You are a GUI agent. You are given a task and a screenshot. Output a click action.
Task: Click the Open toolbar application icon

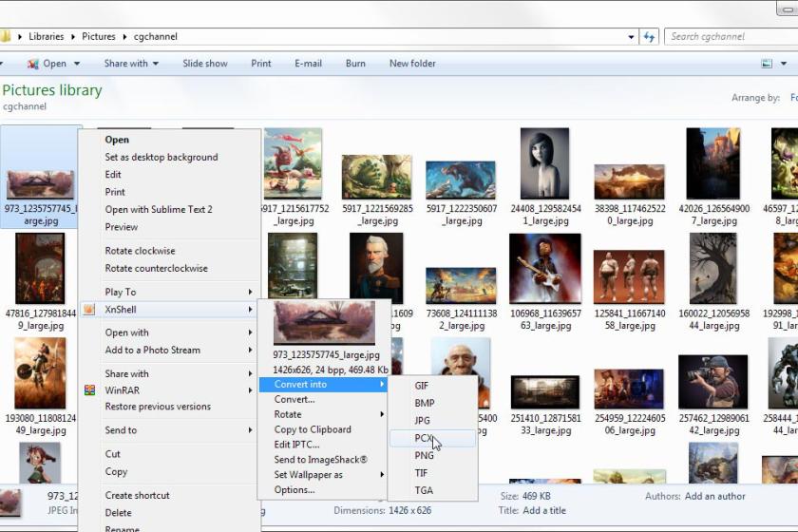(33, 64)
